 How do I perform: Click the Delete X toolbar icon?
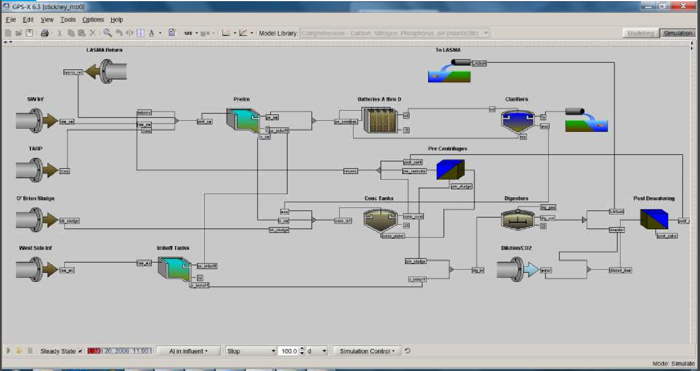92,33
